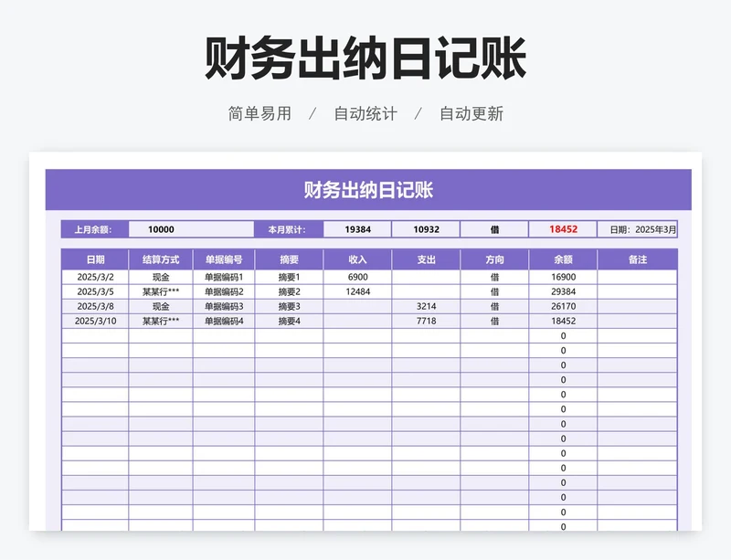Select date cell 2025/3/5
The image size is (731, 560).
95,292
